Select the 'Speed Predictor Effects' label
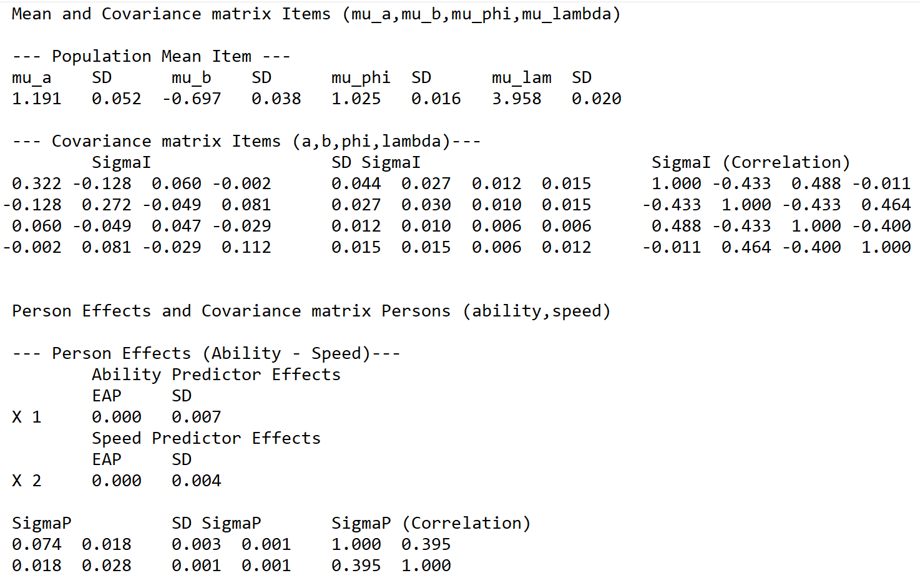Viewport: 920px width, 588px height. tap(206, 438)
